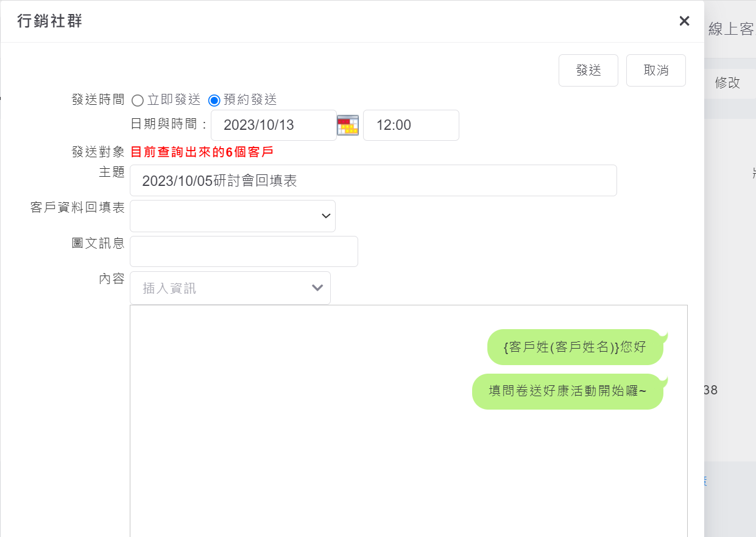Click the 行銷社群 dialog title
Image resolution: width=756 pixels, height=537 pixels.
(x=50, y=21)
